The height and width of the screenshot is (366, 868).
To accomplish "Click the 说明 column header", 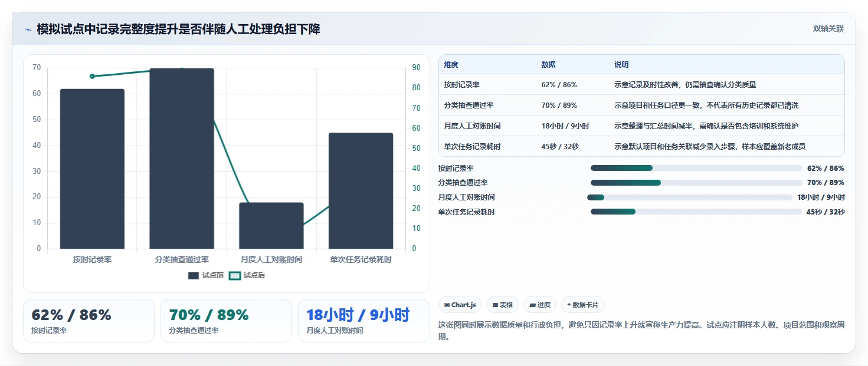I will [621, 65].
